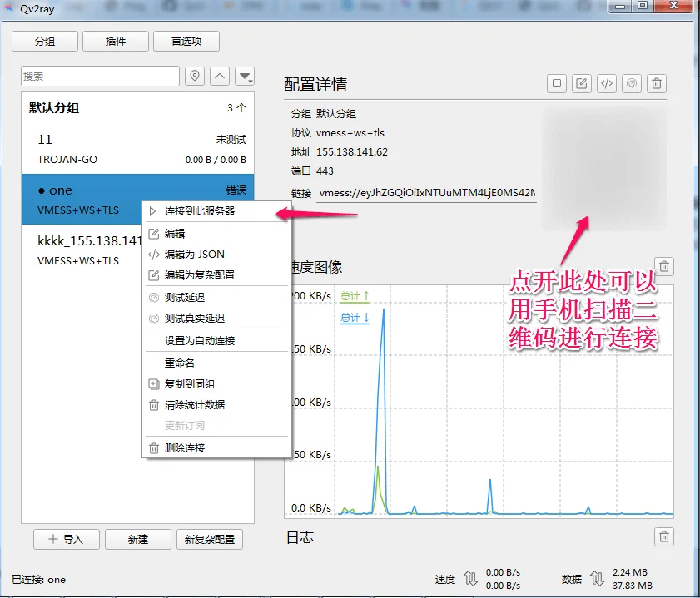This screenshot has height=598, width=700.
Task: Click the 已连接: one status text
Action: (38, 580)
